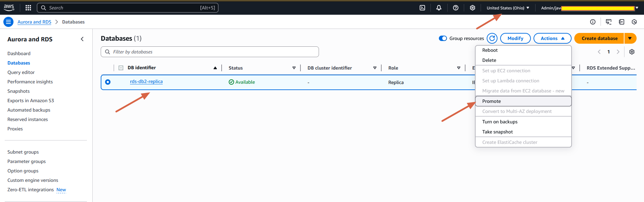Open Option groups in sidebar
Viewport: 644px width, 202px height.
point(23,171)
